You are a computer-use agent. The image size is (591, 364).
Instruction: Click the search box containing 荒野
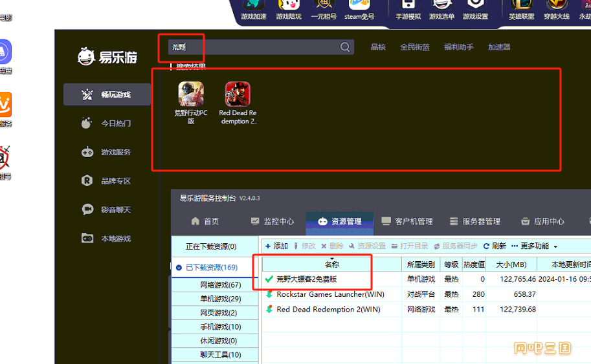coord(261,47)
